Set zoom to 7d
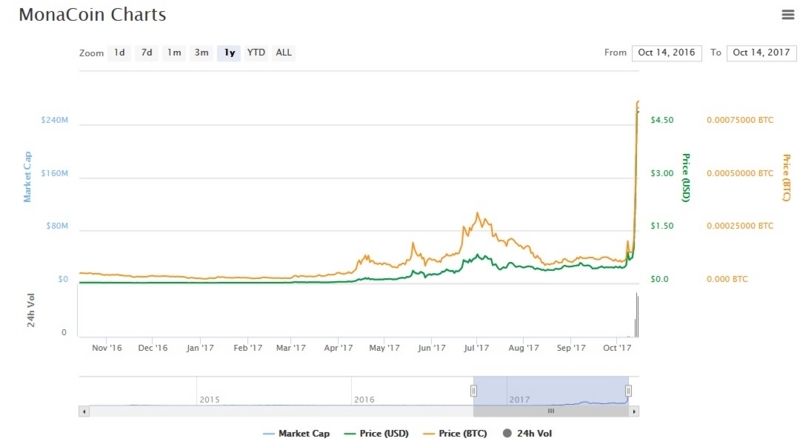 coord(146,53)
